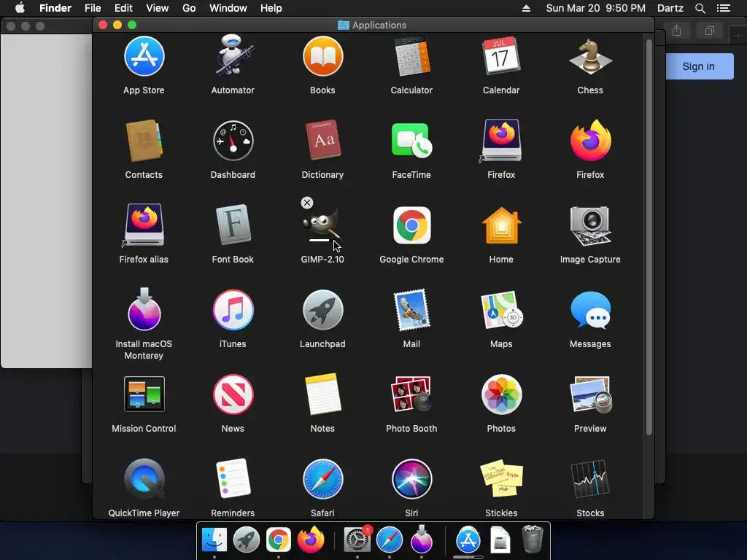
Task: Open the Finder menu
Action: click(x=55, y=8)
